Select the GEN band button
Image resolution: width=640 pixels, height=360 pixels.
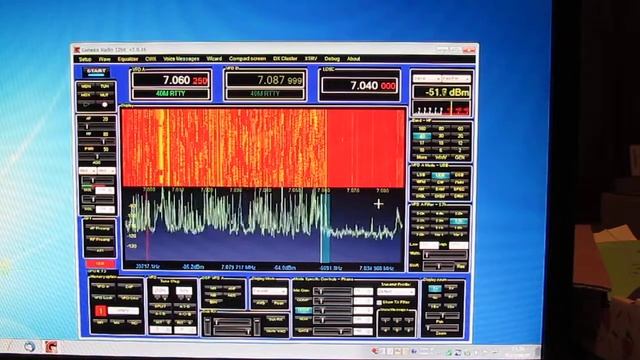[x=460, y=157]
